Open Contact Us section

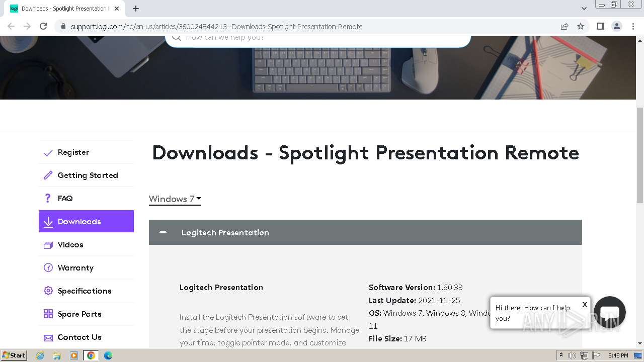click(79, 337)
